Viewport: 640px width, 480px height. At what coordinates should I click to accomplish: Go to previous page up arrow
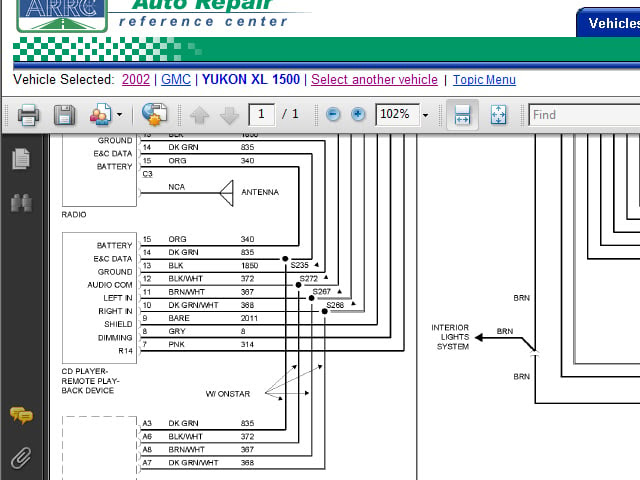pyautogui.click(x=200, y=115)
